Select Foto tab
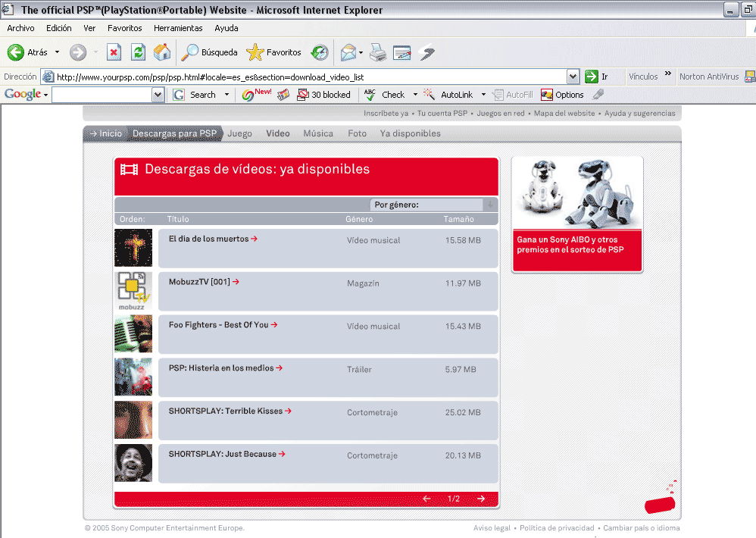Image resolution: width=756 pixels, height=538 pixels. point(358,133)
